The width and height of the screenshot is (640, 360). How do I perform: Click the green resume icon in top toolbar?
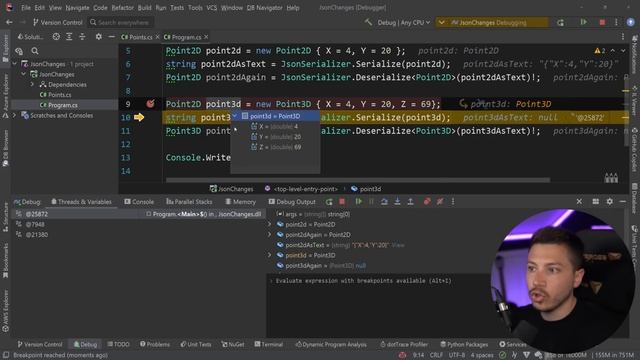[584, 22]
